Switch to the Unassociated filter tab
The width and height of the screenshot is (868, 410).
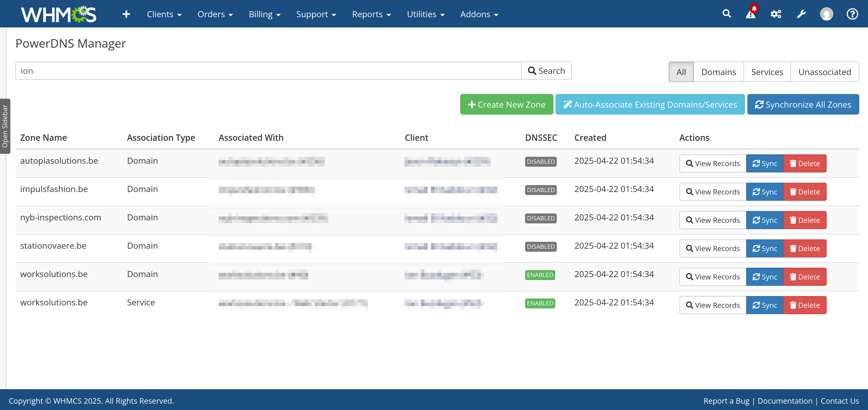tap(825, 72)
